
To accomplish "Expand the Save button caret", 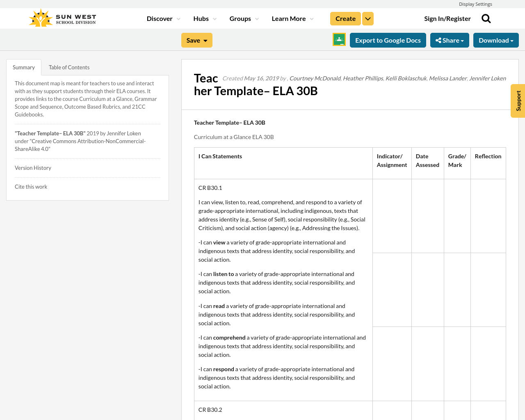I will point(205,40).
